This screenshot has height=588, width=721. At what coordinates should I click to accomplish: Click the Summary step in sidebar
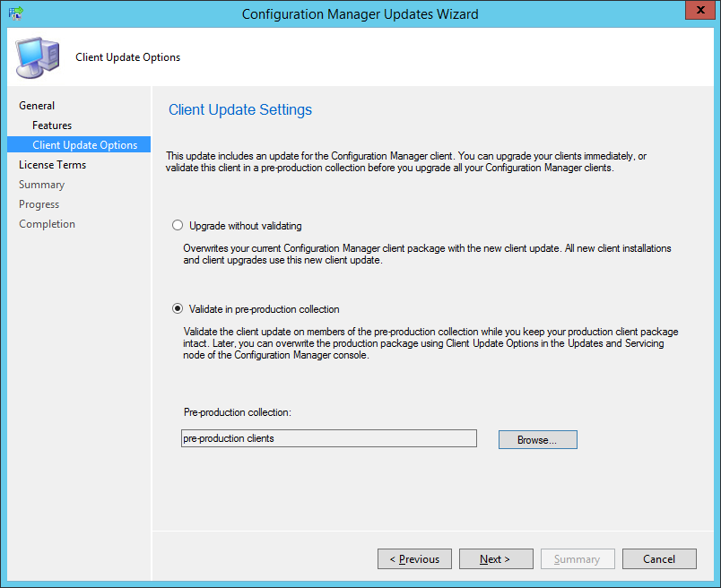tap(42, 185)
